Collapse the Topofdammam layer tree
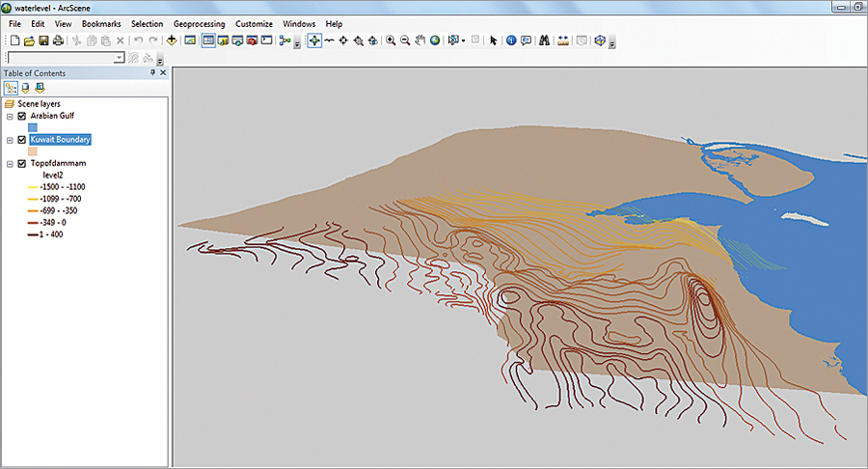 pos(10,164)
